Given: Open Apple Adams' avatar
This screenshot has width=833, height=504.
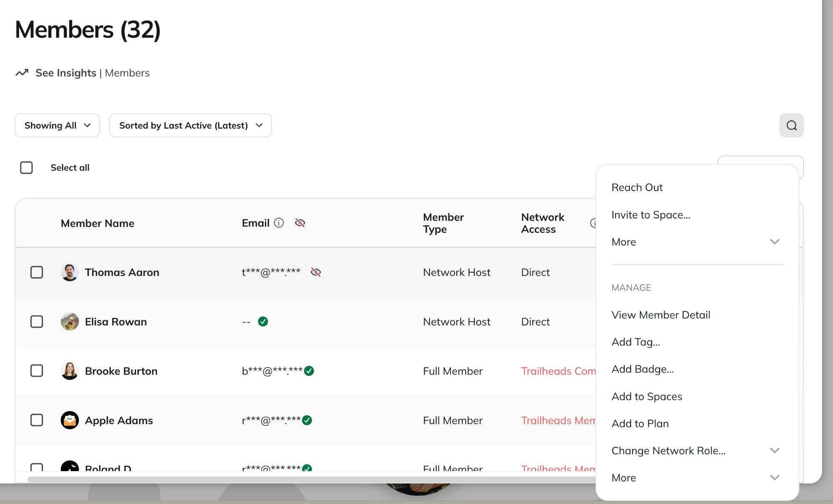Looking at the screenshot, I should pos(70,420).
